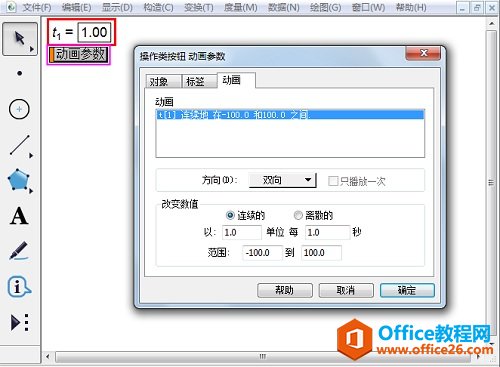Select the Marker pen tool
The width and height of the screenshot is (500, 367).
[x=18, y=250]
